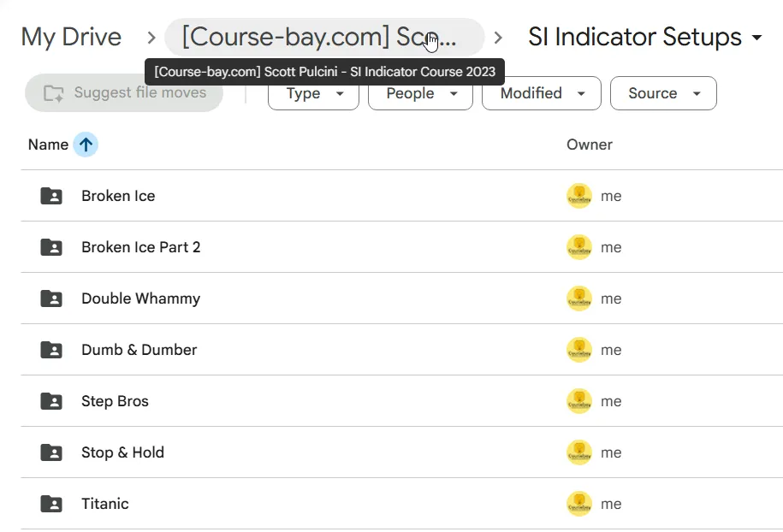Click owner 'me' text in Dumb & Dumber row
Image resolution: width=783 pixels, height=532 pixels.
pyautogui.click(x=611, y=350)
